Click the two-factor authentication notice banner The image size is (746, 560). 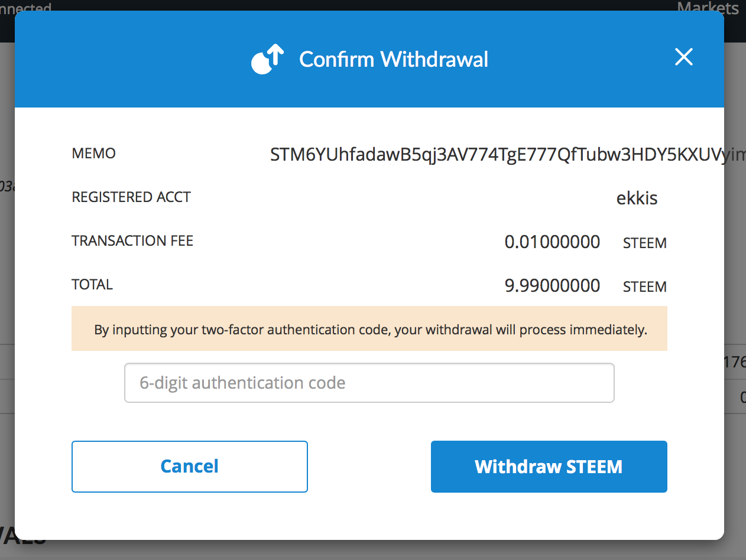(x=370, y=329)
